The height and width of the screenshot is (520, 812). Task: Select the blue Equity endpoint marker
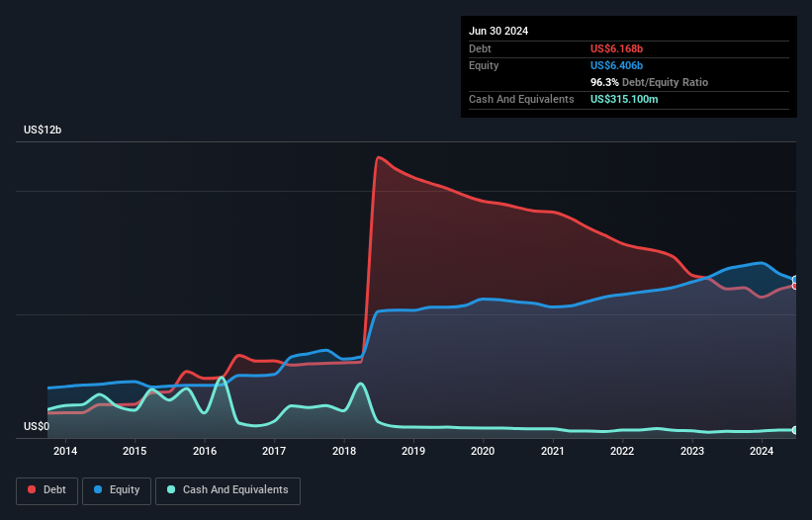click(795, 280)
